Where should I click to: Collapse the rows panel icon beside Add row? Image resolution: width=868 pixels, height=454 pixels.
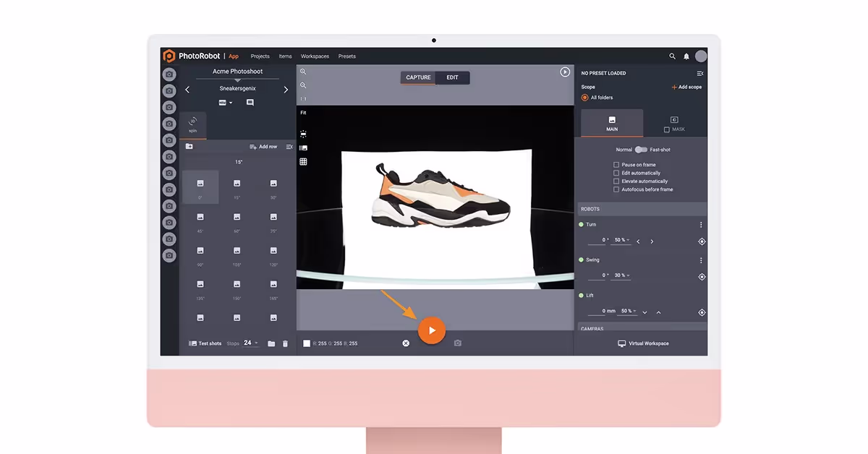click(289, 147)
